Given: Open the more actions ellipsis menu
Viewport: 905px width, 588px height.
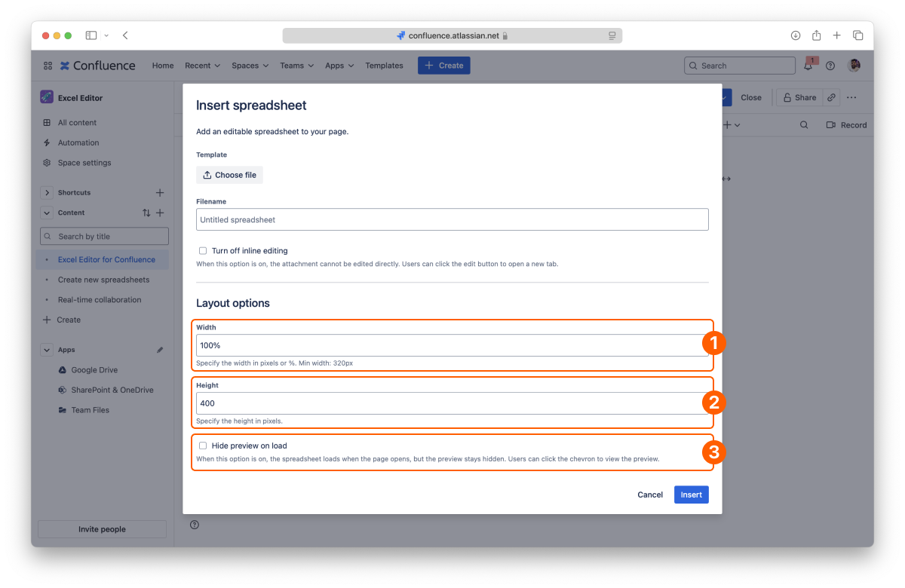Looking at the screenshot, I should click(851, 97).
